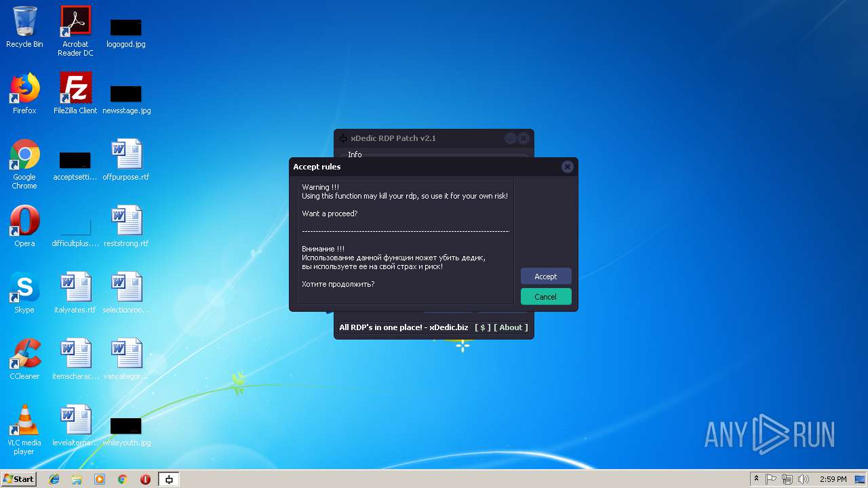Minimize the xDedic RDP Patch window
The width and height of the screenshot is (868, 488).
click(511, 138)
